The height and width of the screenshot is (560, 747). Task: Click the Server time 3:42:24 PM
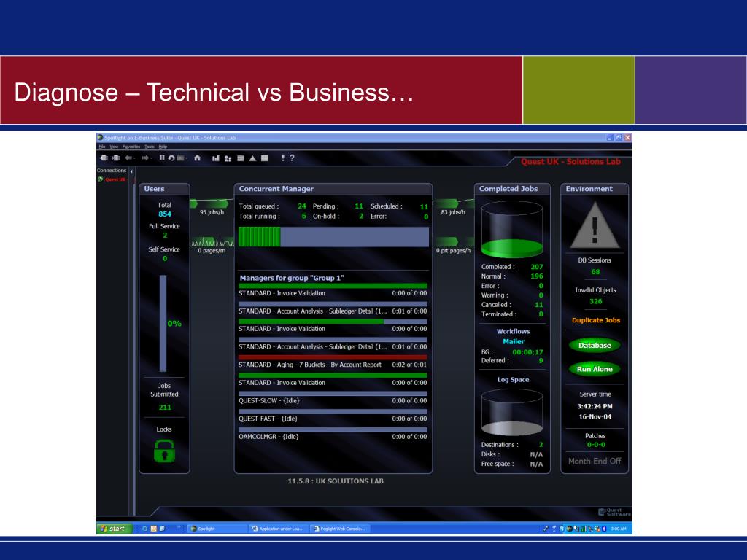(595, 407)
